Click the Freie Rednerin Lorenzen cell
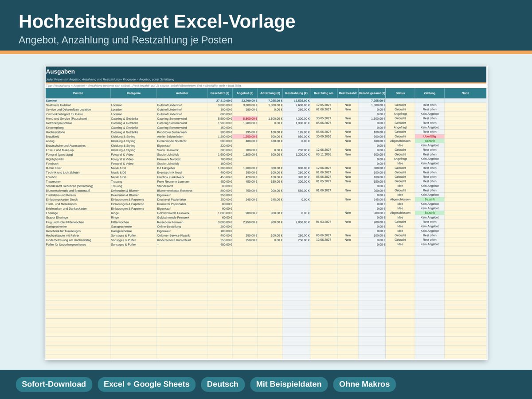The height and width of the screenshot is (399, 532). pyautogui.click(x=182, y=181)
